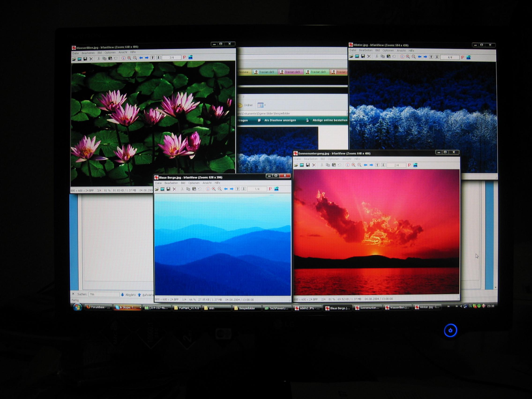
Task: Click the Open file icon in the Blaue Berge window
Action: [157, 189]
